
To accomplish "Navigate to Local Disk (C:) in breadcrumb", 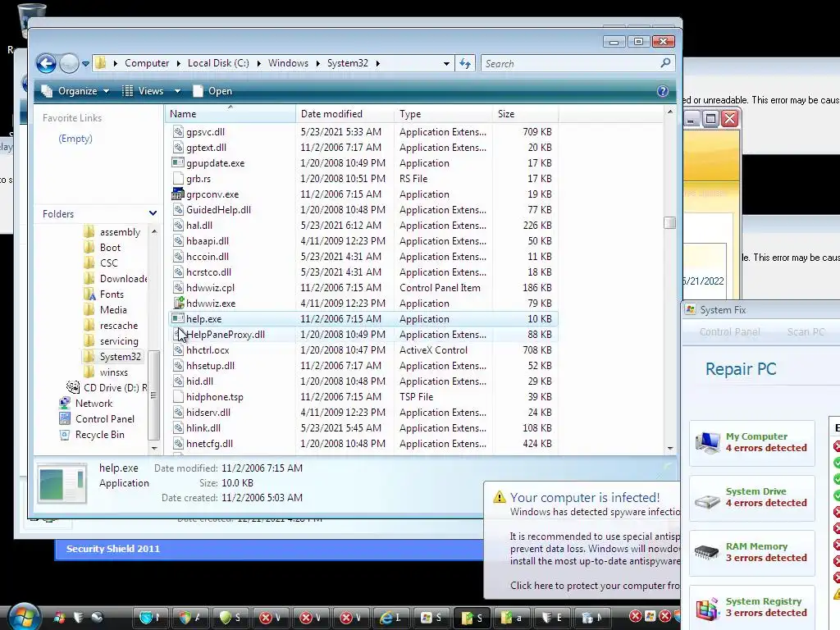I will (x=218, y=63).
